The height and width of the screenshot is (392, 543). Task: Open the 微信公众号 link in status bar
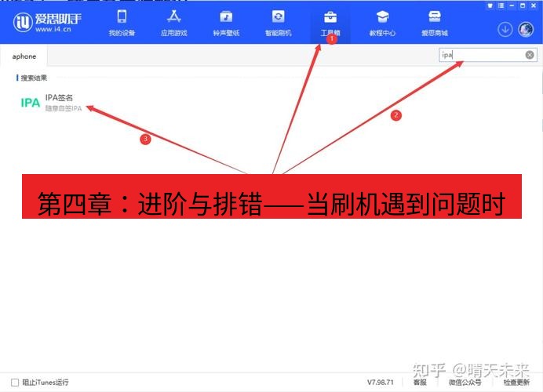click(x=465, y=383)
